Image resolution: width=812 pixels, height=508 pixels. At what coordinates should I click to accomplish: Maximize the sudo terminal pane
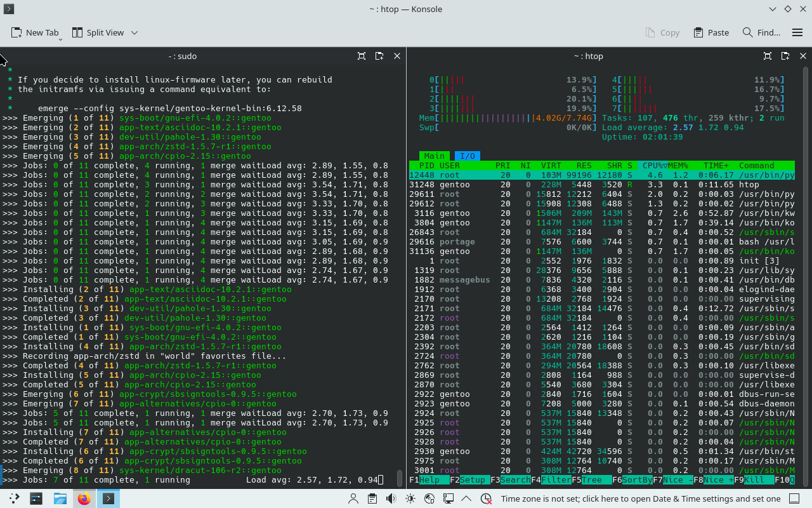point(362,56)
